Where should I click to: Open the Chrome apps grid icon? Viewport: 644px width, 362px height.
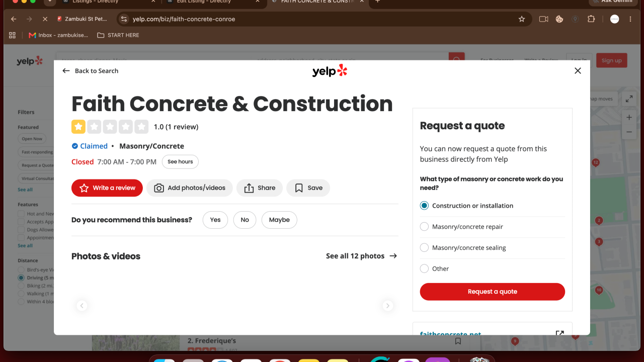13,35
